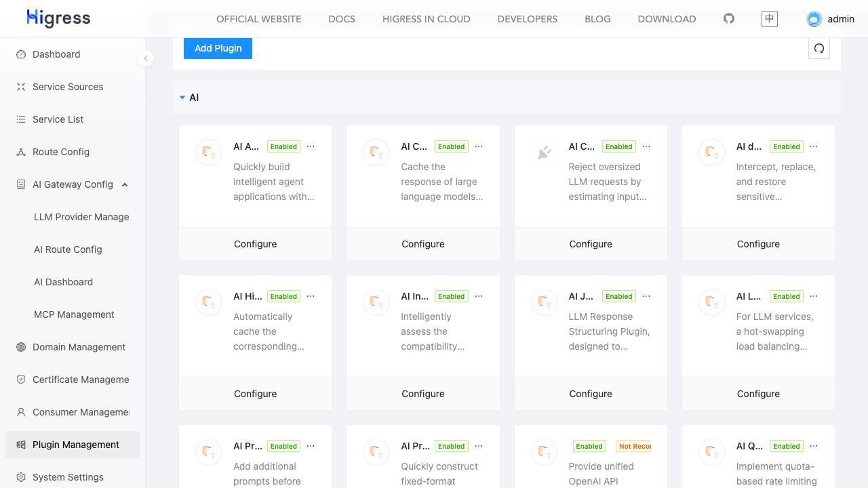Open more options for the 'Quickly construct fixed-format' plugin
Screen dimensions: 868x488
tap(479, 446)
